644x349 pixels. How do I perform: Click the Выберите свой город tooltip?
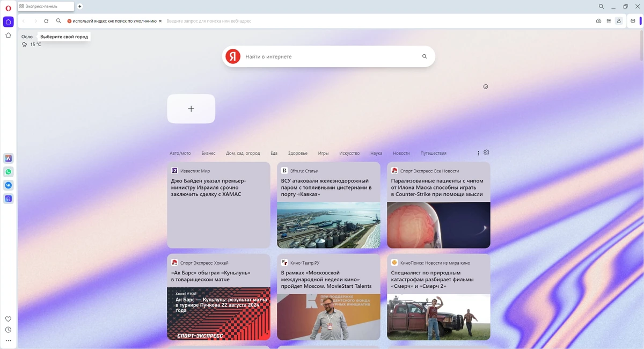click(64, 37)
